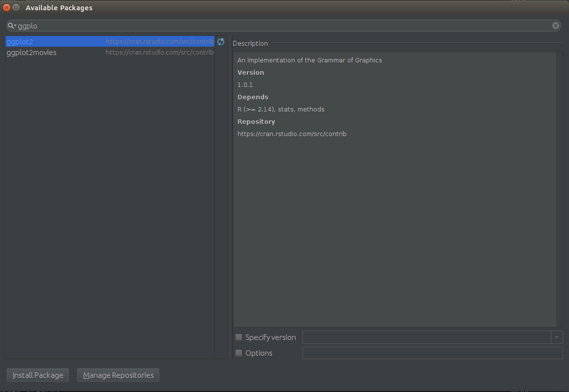Screen dimensions: 569x392
Task: Click the Grammar of Graphics description
Action: [309, 60]
